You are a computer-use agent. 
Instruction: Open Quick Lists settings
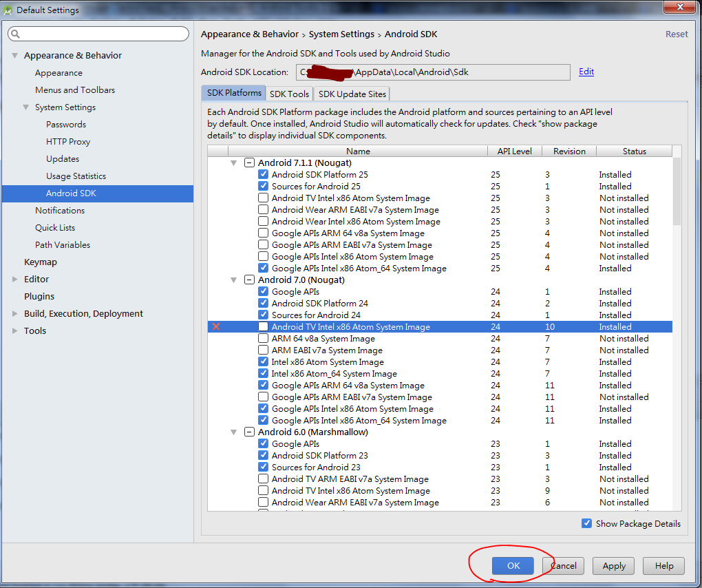coord(55,227)
